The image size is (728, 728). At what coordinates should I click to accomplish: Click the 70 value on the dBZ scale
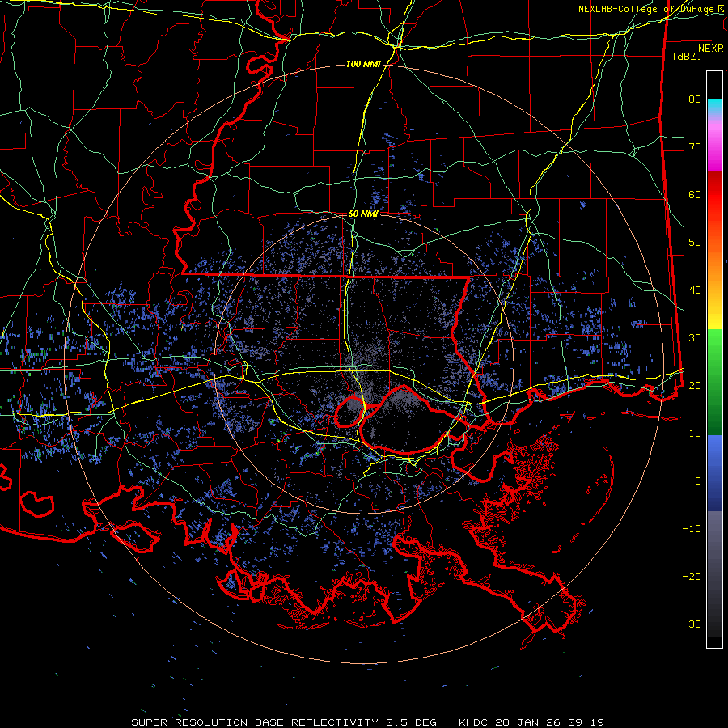(695, 146)
